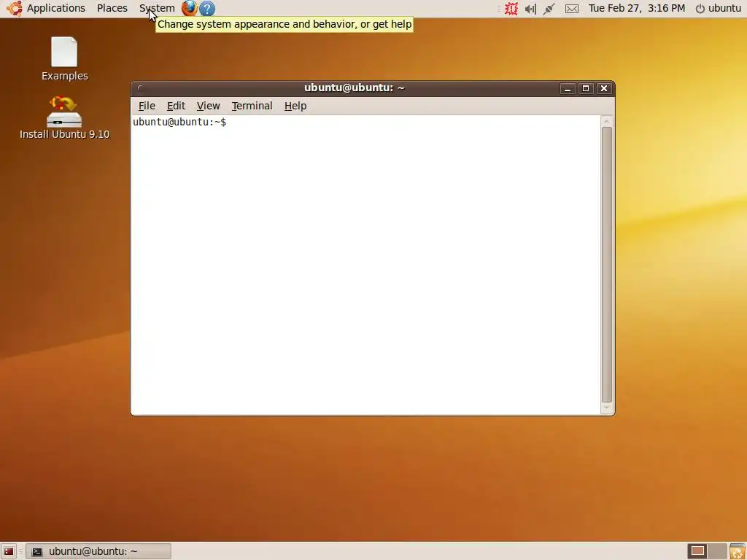This screenshot has height=560, width=747.
Task: Open the Applications menu
Action: (55, 8)
